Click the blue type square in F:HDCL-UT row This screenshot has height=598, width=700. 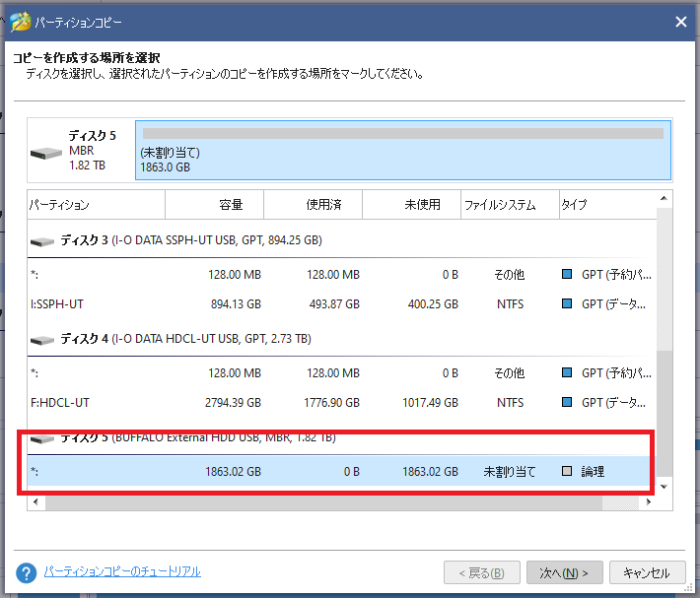coord(567,402)
